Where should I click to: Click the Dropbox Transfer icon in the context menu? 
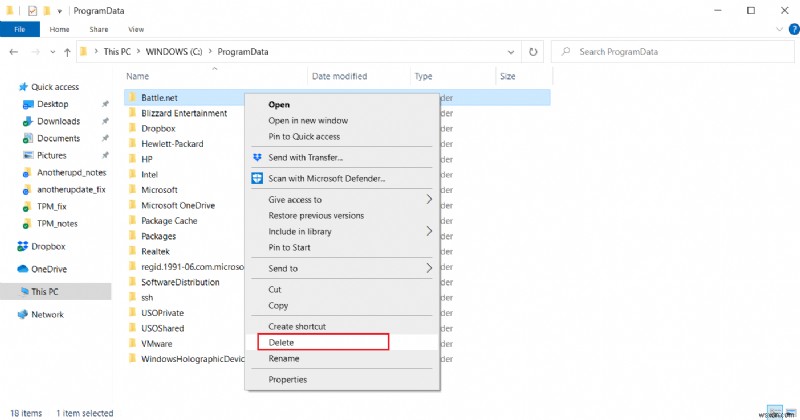pos(257,157)
